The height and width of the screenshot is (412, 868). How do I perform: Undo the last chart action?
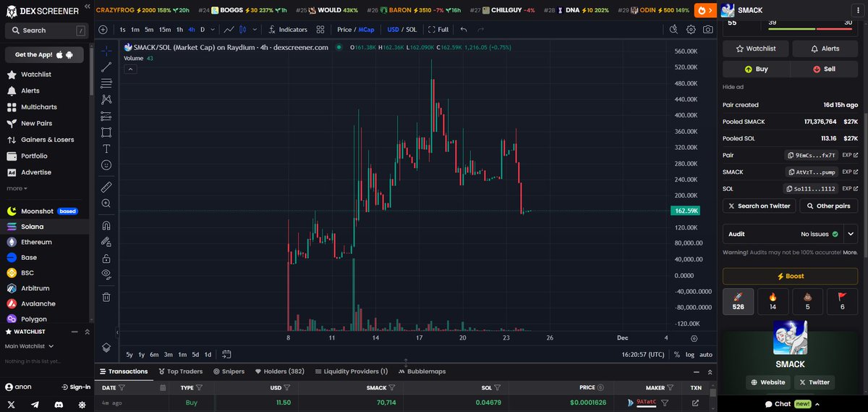[464, 30]
